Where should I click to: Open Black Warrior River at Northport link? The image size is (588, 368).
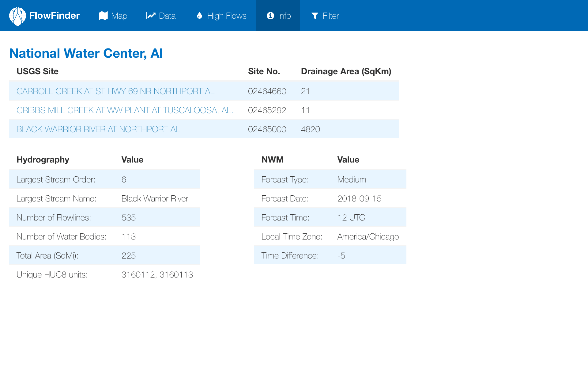point(98,129)
